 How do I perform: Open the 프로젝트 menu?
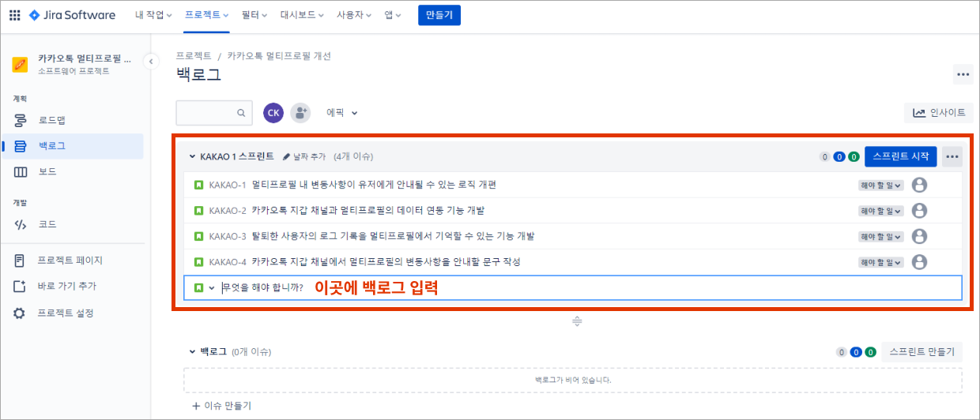pyautogui.click(x=206, y=15)
